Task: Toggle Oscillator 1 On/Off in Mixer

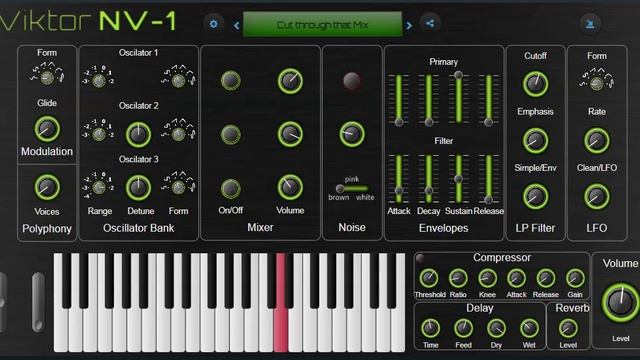Action: (x=231, y=80)
